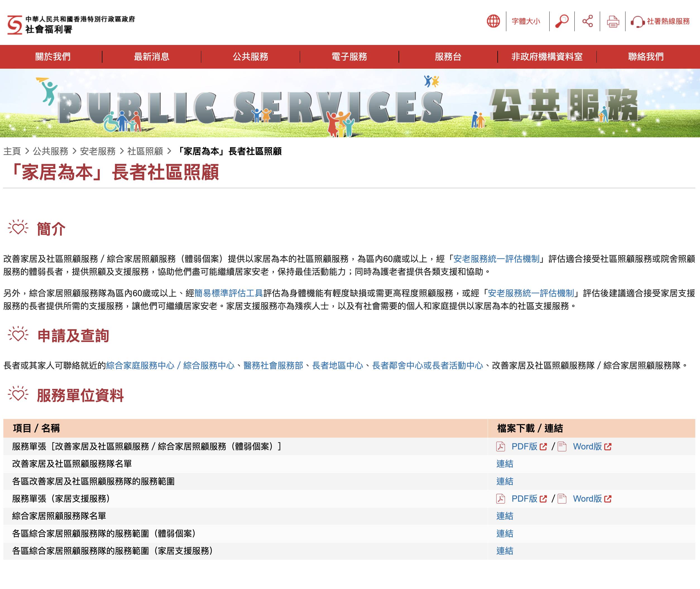The width and height of the screenshot is (700, 589).
Task: Click Word版 link for 服務單張（家居支援服務）
Action: 588,499
